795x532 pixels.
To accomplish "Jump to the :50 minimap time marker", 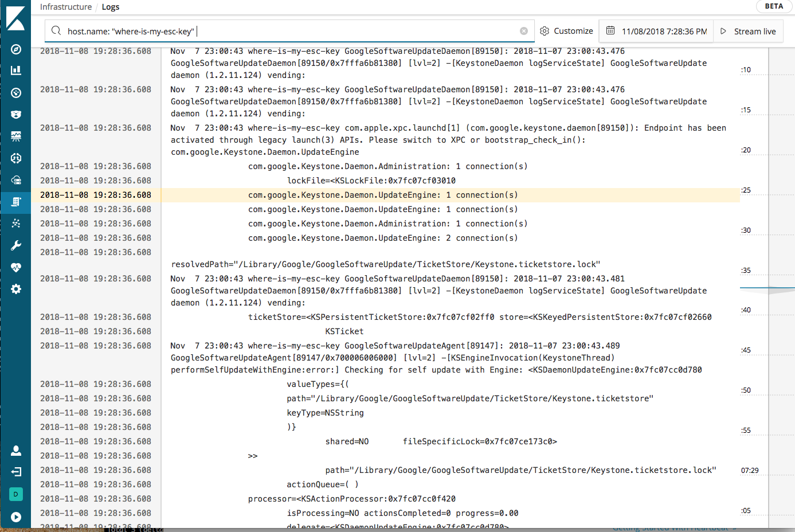I will click(x=746, y=390).
